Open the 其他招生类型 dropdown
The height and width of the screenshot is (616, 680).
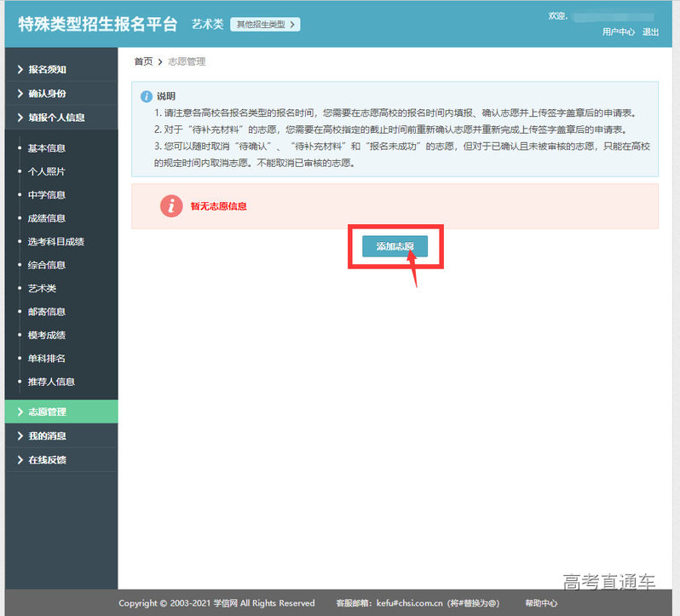click(265, 25)
